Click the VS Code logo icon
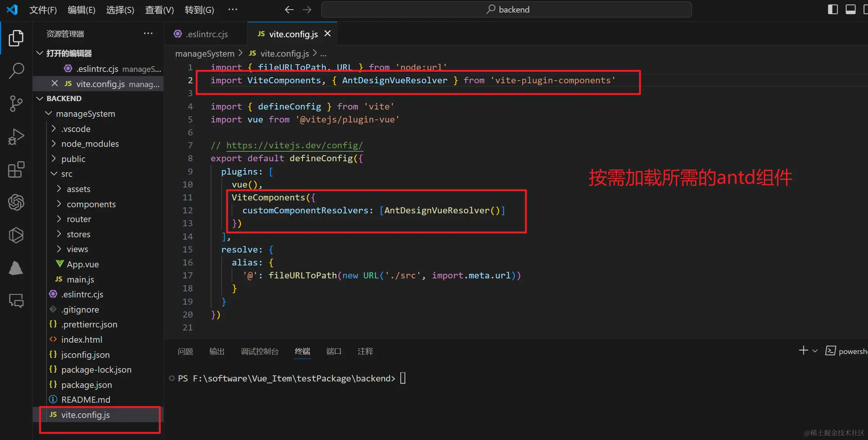The height and width of the screenshot is (440, 868). pos(12,10)
